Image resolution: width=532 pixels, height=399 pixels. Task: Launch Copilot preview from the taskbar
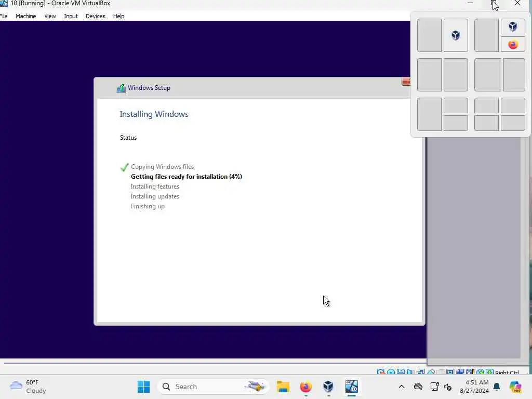(515, 387)
